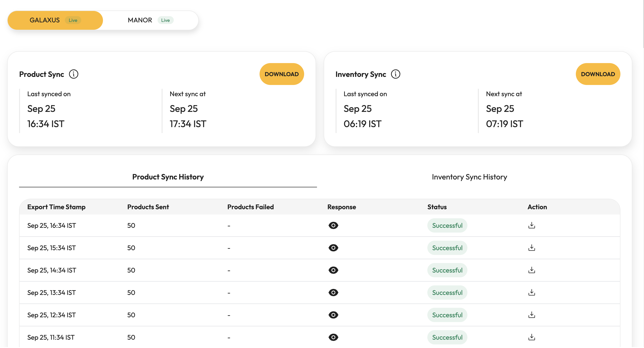View response for the 12:34 IST sync

click(333, 315)
